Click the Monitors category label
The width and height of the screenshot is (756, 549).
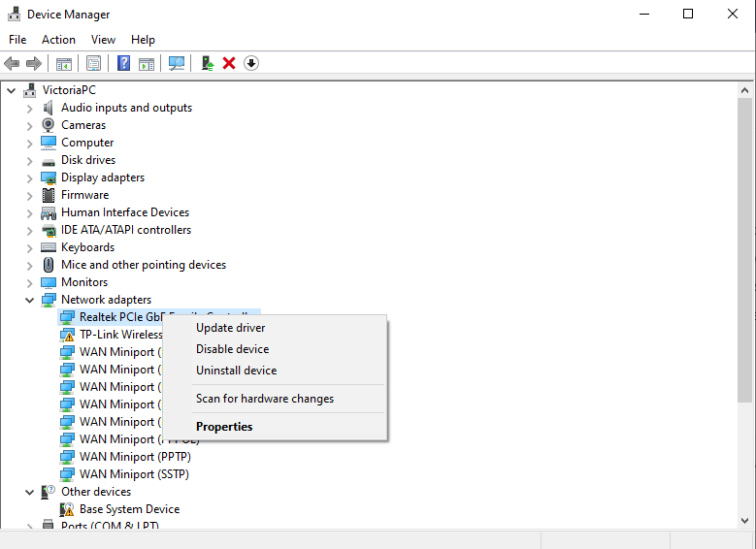(84, 282)
